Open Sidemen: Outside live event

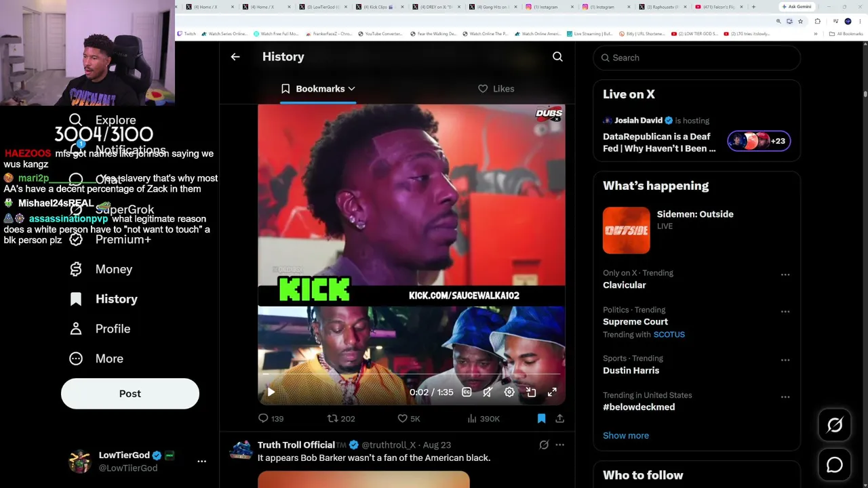pyautogui.click(x=695, y=214)
